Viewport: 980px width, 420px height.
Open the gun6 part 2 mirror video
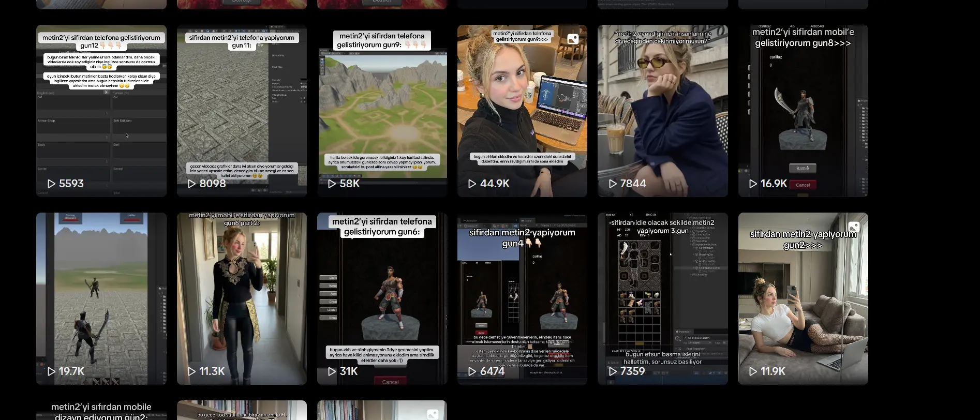click(242, 298)
